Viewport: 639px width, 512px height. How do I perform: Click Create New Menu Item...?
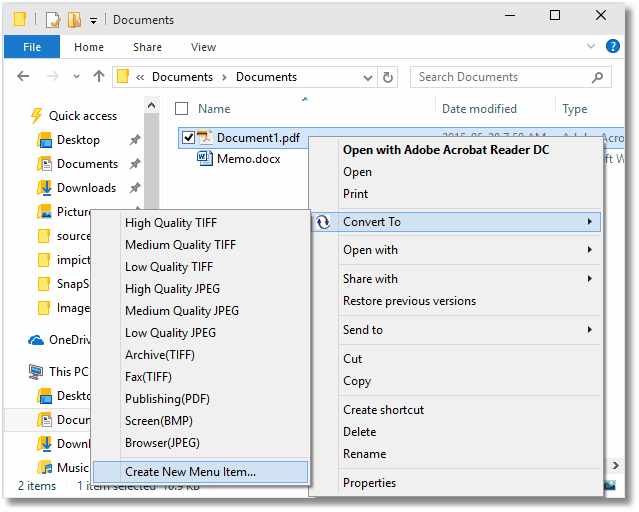click(200, 472)
